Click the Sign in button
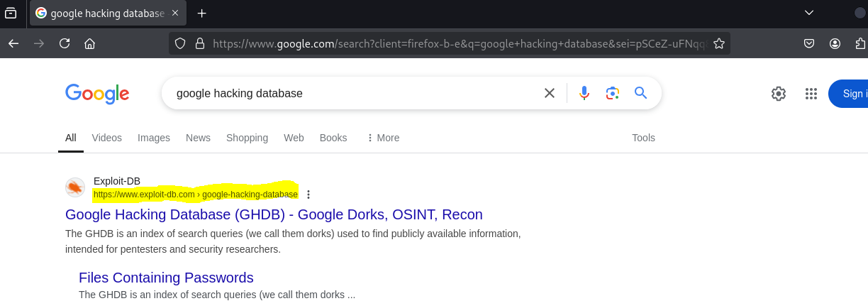 pyautogui.click(x=849, y=94)
